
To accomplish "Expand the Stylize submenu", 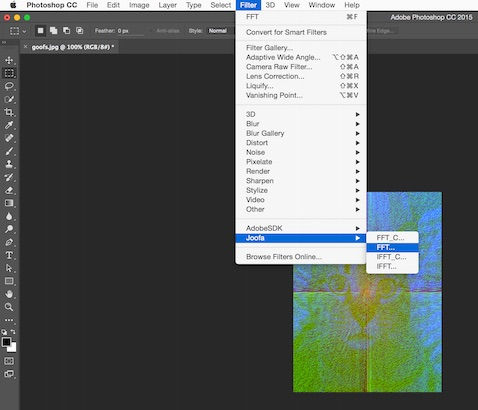I will [x=301, y=190].
